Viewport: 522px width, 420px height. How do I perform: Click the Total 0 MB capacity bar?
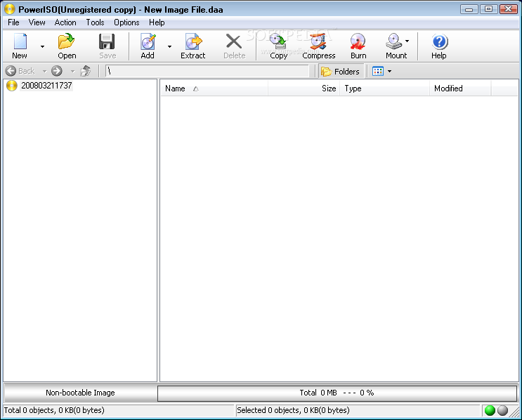coord(337,393)
